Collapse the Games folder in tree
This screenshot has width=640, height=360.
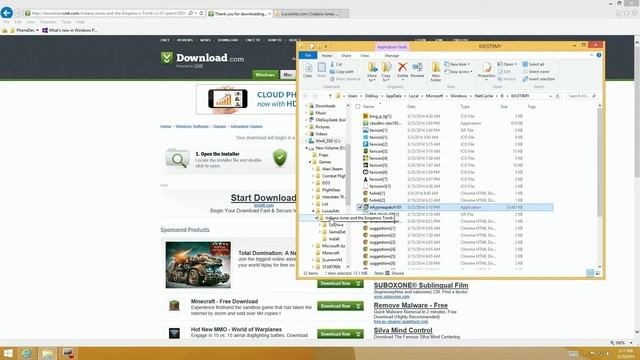coord(310,162)
